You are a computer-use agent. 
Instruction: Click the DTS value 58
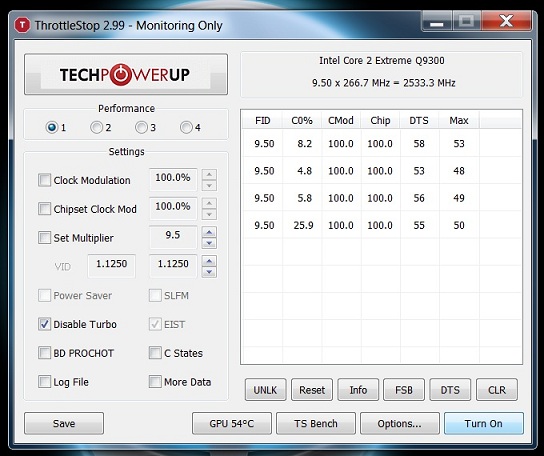[x=419, y=143]
